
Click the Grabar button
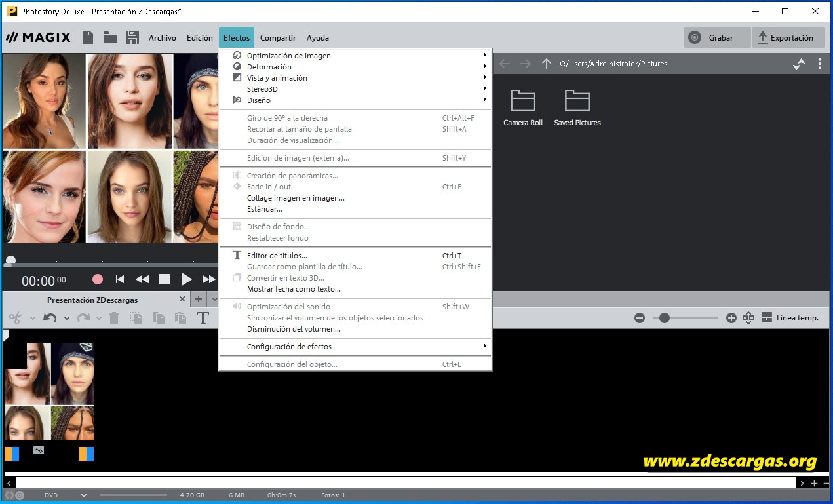pyautogui.click(x=717, y=37)
